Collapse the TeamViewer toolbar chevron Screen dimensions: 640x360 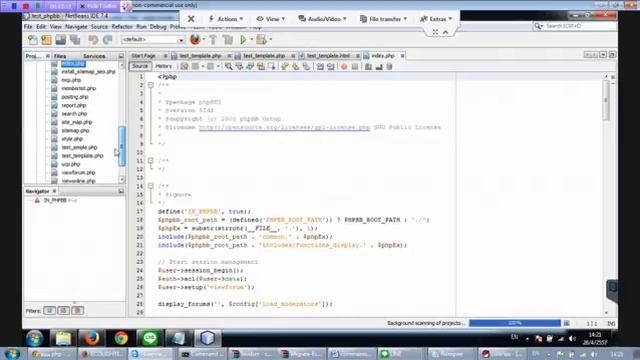[x=446, y=32]
